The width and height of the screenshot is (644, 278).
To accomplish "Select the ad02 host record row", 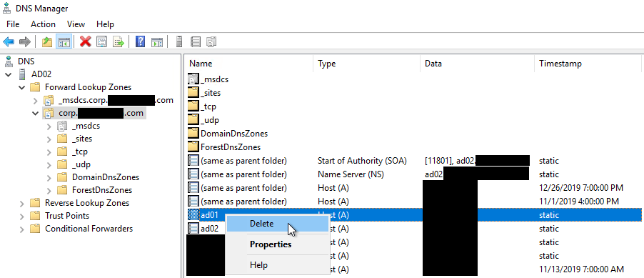I will coord(414,228).
